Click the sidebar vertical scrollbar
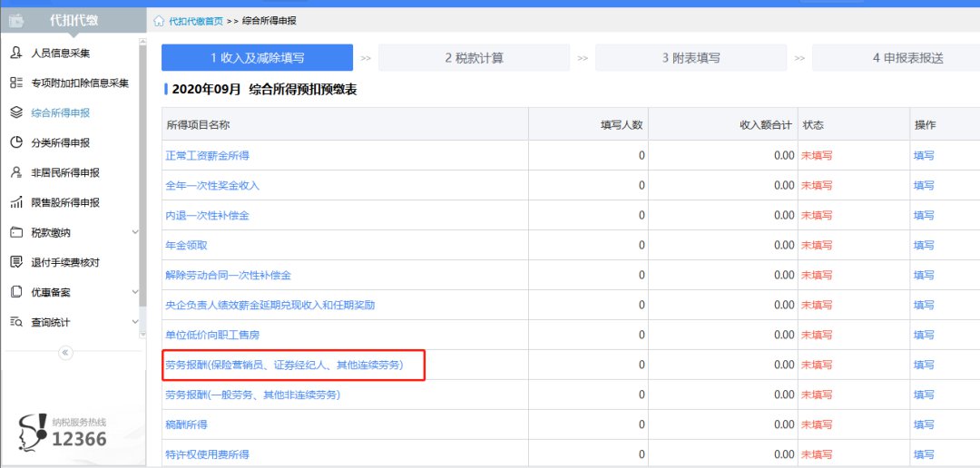 (x=142, y=181)
